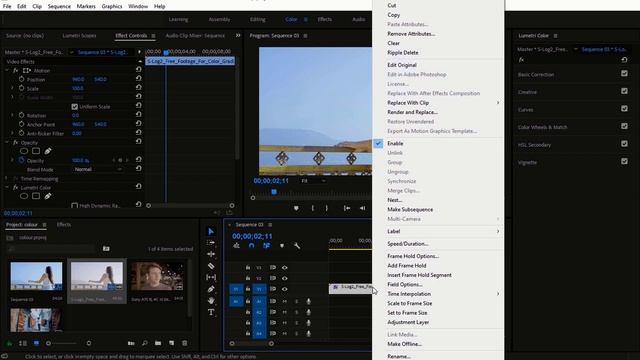This screenshot has width=640, height=360.
Task: Switch to Editing workspace tab
Action: coord(258,19)
